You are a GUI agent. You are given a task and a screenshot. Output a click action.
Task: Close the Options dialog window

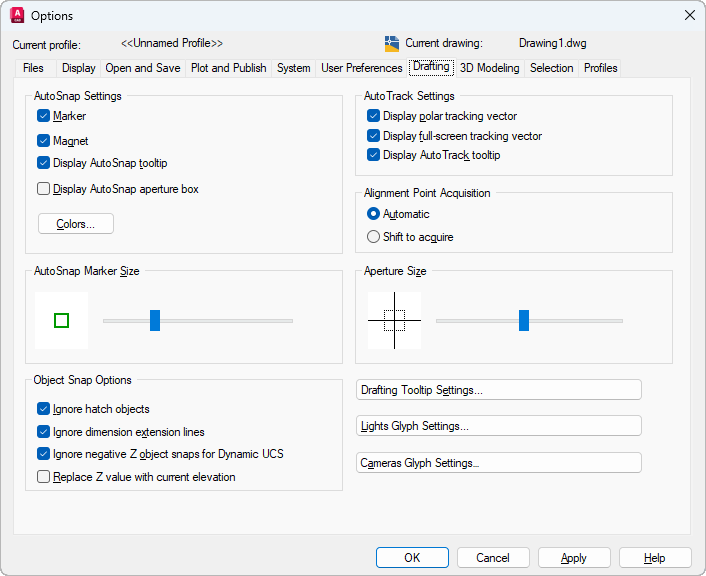pos(689,15)
